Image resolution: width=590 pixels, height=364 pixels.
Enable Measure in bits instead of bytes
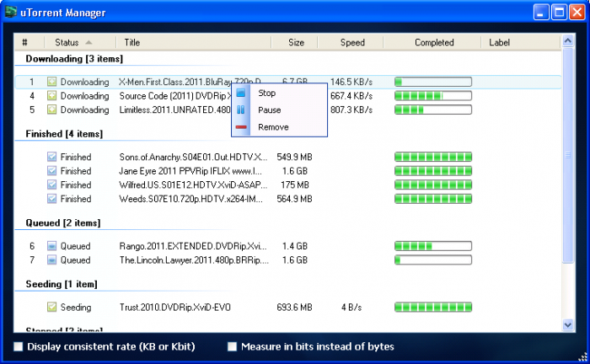point(232,346)
